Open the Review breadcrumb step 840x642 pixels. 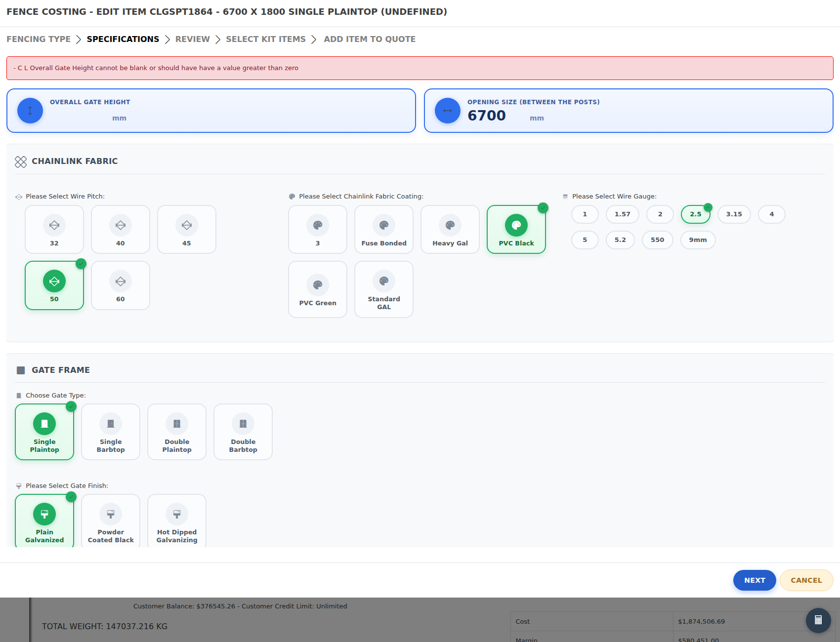tap(193, 39)
